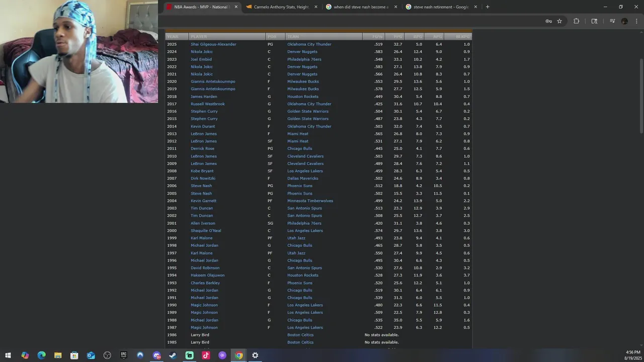Open the password manager key icon
This screenshot has height=362, width=644.
548,21
